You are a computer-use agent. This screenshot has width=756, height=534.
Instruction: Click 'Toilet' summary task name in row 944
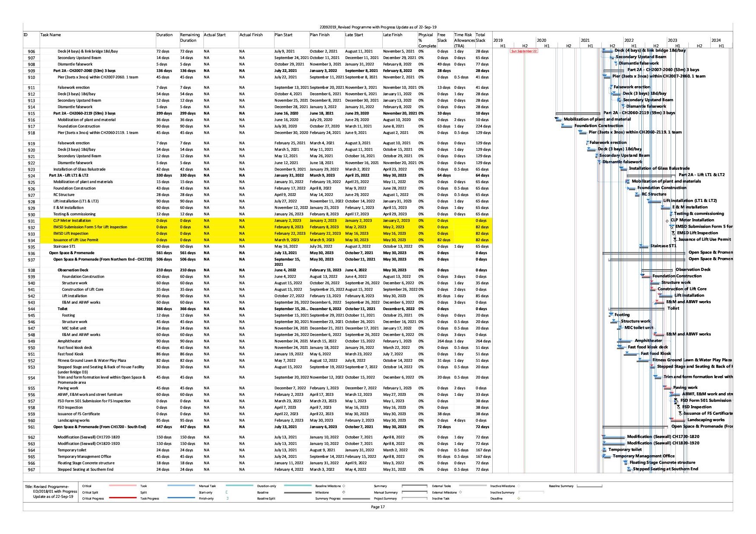[62, 309]
